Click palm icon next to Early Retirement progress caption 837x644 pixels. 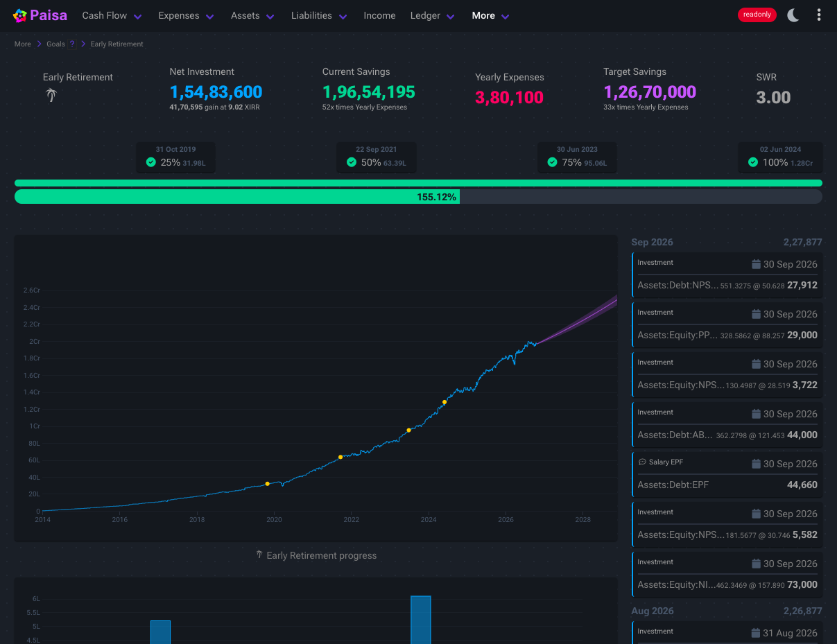259,555
